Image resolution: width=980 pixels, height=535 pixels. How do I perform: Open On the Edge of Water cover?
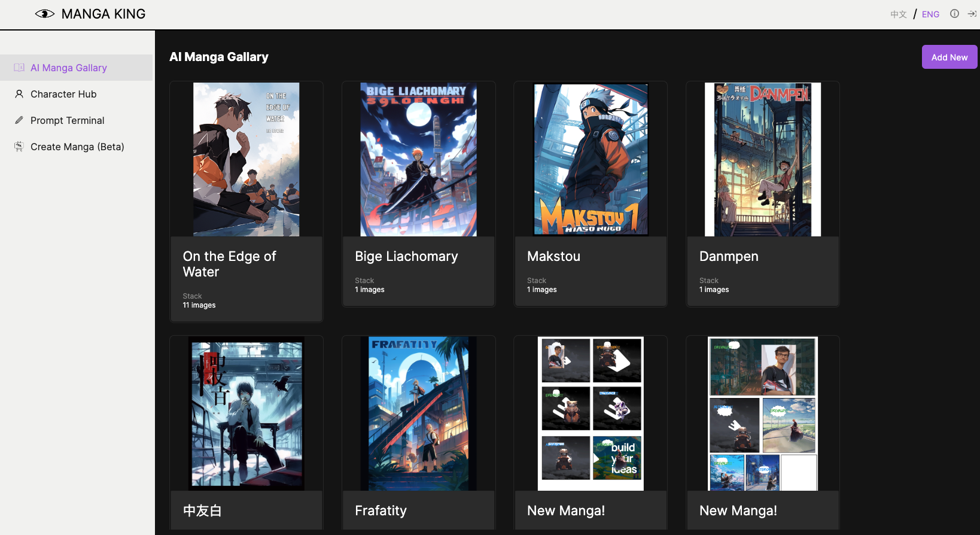[246, 159]
